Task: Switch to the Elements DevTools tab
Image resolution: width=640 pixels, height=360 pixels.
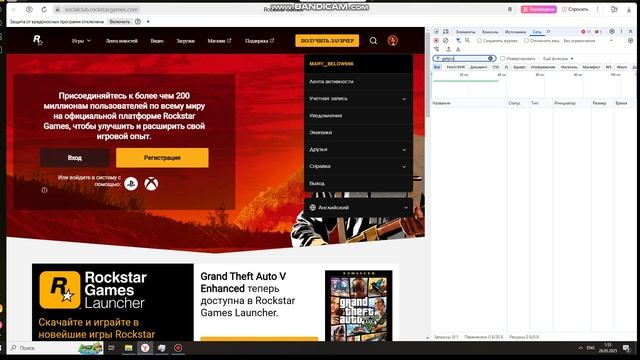Action: (465, 31)
